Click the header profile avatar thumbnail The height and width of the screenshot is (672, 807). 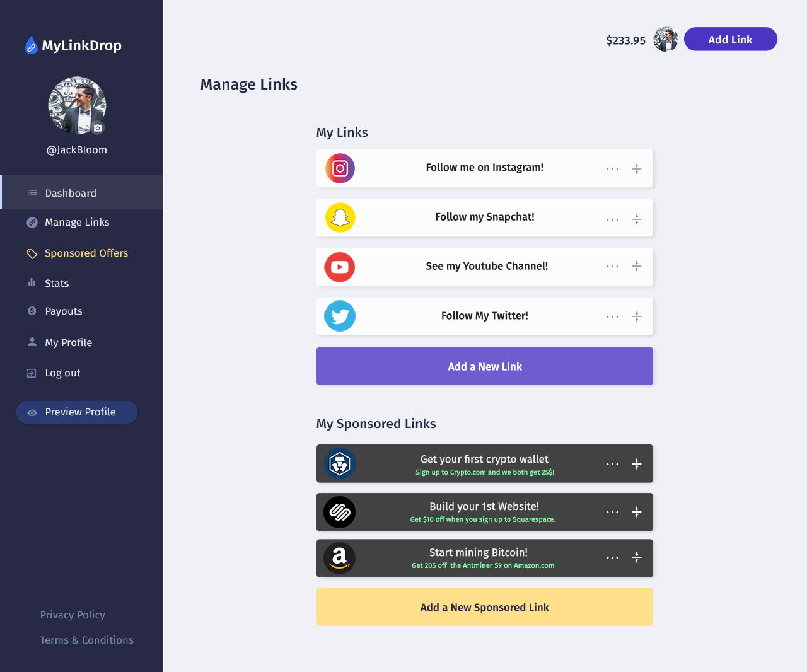point(666,39)
